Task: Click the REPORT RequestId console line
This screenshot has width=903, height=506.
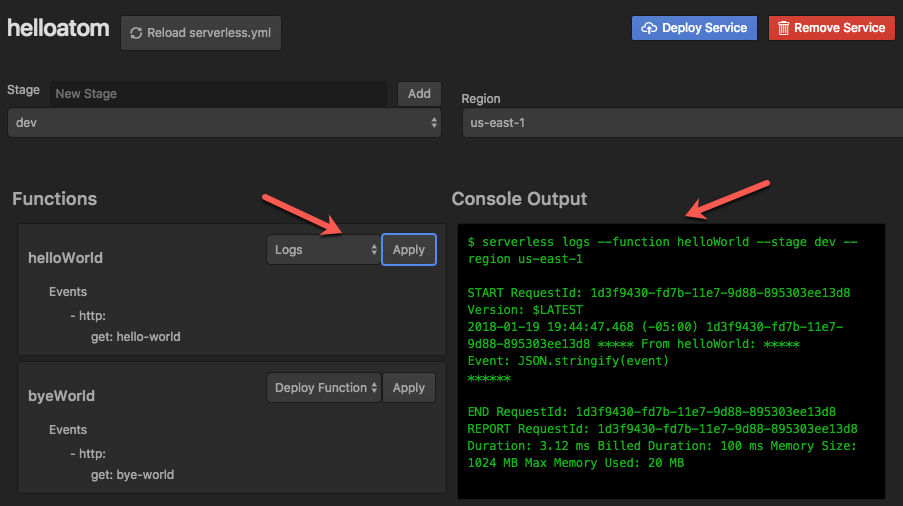Action: coord(662,429)
